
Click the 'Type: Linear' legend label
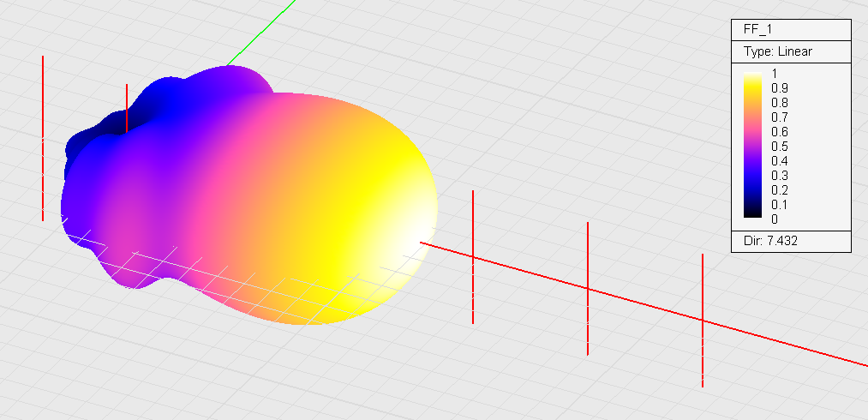coord(778,51)
